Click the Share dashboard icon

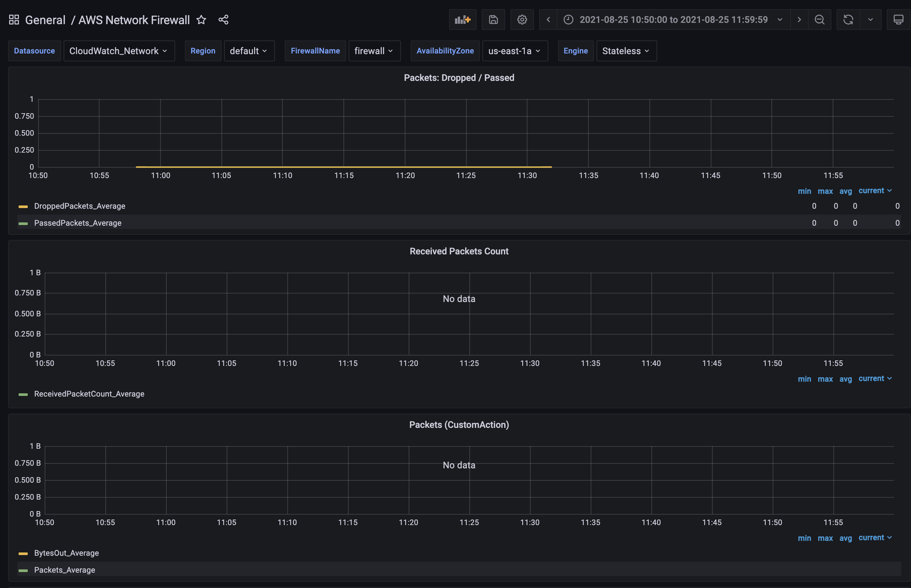point(223,20)
